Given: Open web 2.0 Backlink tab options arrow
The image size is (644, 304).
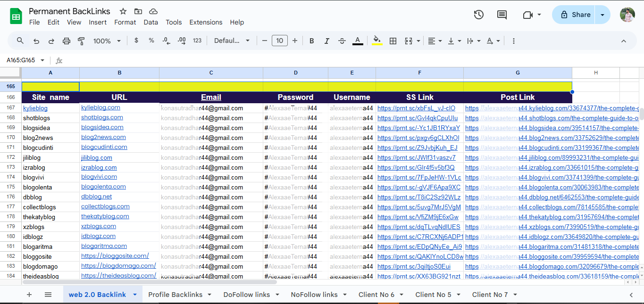Looking at the screenshot, I should 135,295.
